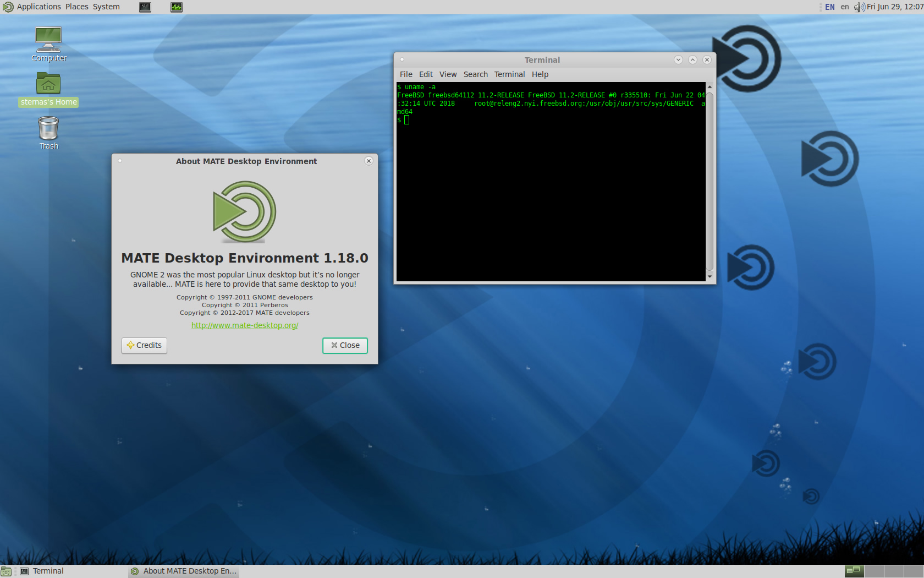This screenshot has width=924, height=578.
Task: Close the Terminal window via title bar
Action: point(707,59)
